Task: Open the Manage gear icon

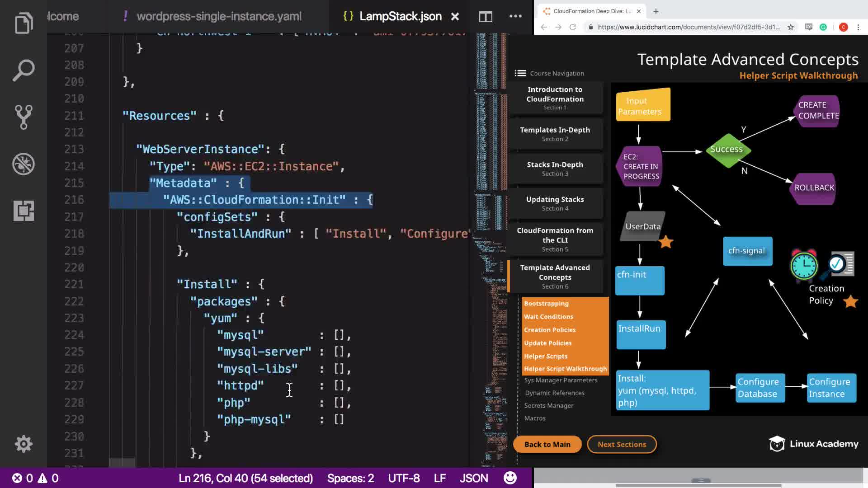Action: click(x=24, y=444)
